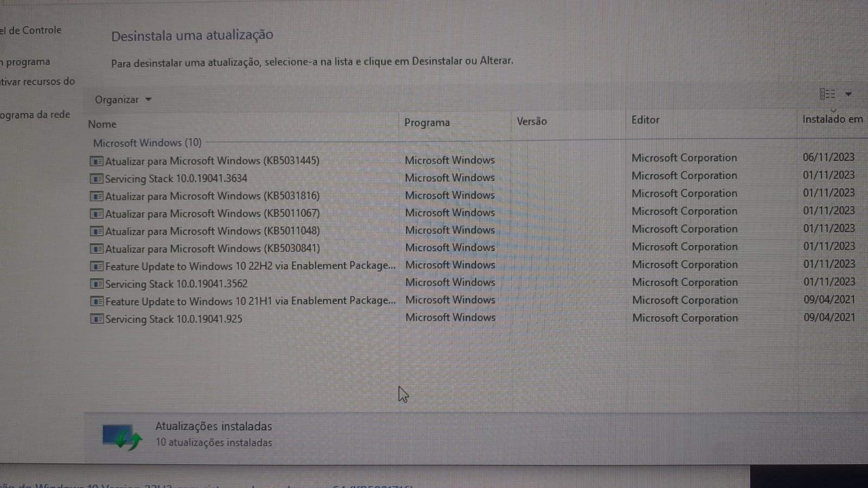Screen dimensions: 868x488
Task: Open the Painel de Controle home link
Action: point(31,30)
